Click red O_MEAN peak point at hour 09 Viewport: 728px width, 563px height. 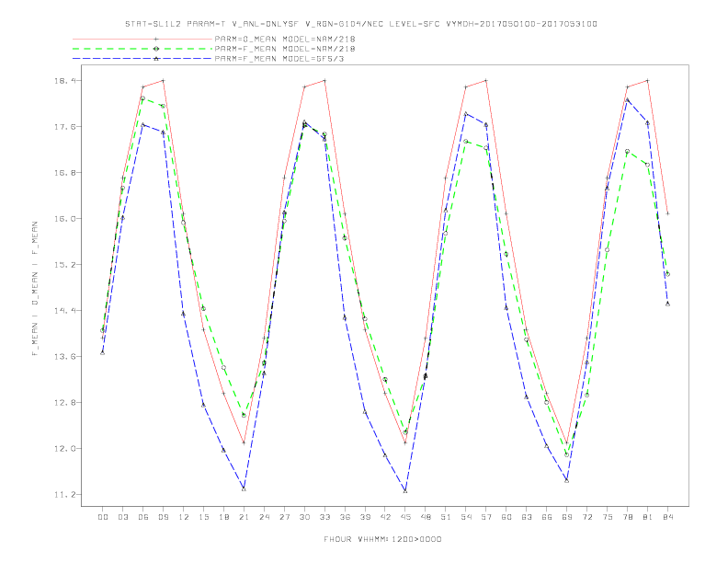pyautogui.click(x=163, y=80)
